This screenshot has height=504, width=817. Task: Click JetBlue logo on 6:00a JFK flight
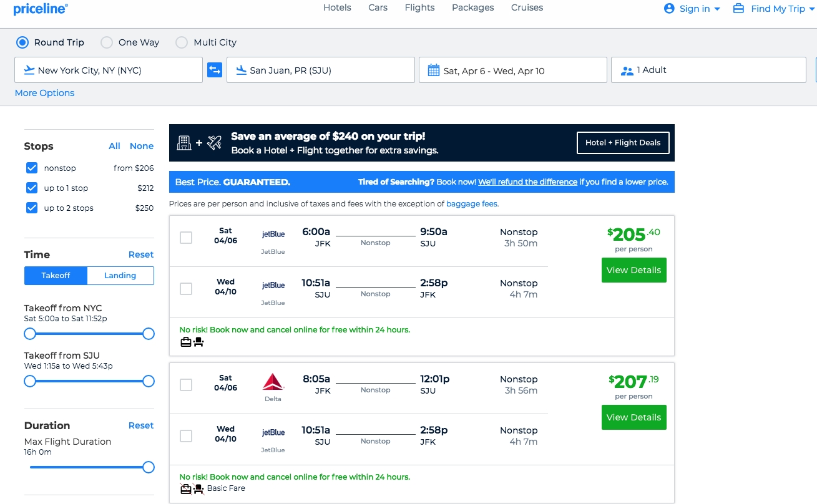point(273,234)
